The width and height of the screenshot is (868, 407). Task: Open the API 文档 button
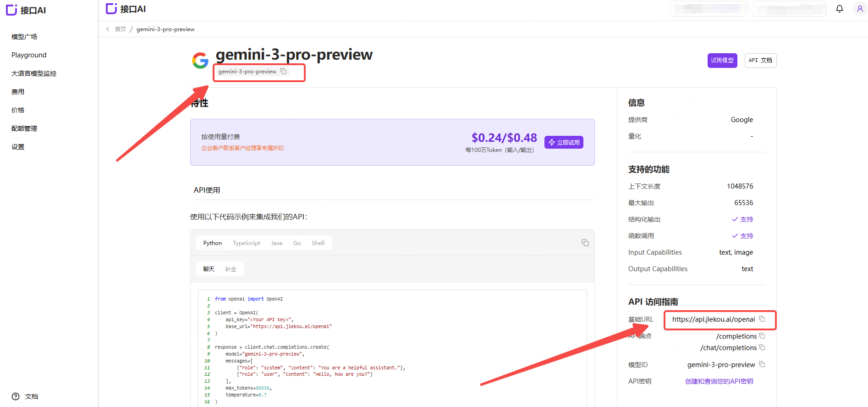(x=761, y=60)
